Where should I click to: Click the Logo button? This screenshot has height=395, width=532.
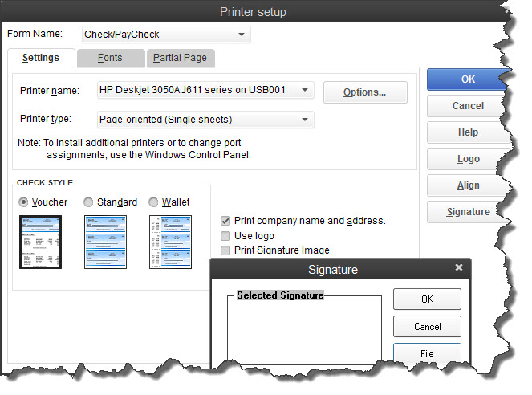(x=468, y=159)
